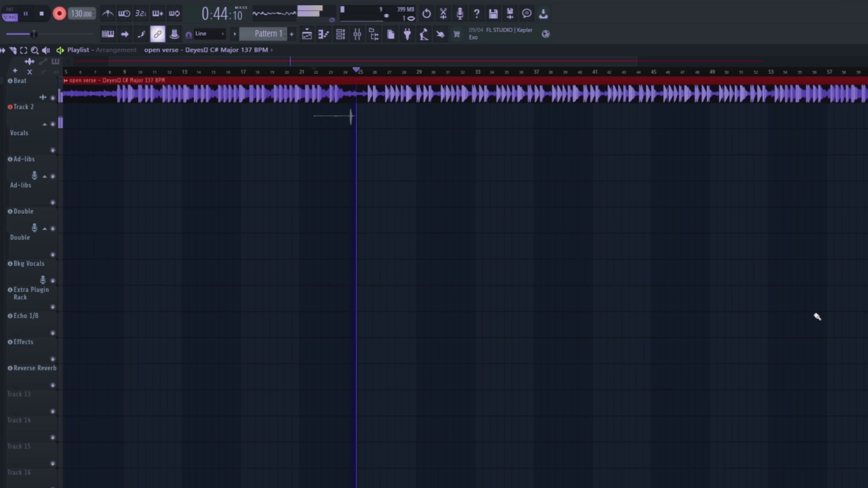The height and width of the screenshot is (488, 868).
Task: Open the Playlist view icon
Action: click(x=307, y=34)
